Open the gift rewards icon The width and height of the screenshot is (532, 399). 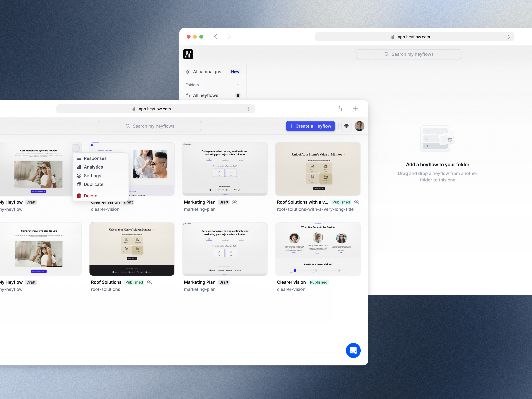pos(346,126)
